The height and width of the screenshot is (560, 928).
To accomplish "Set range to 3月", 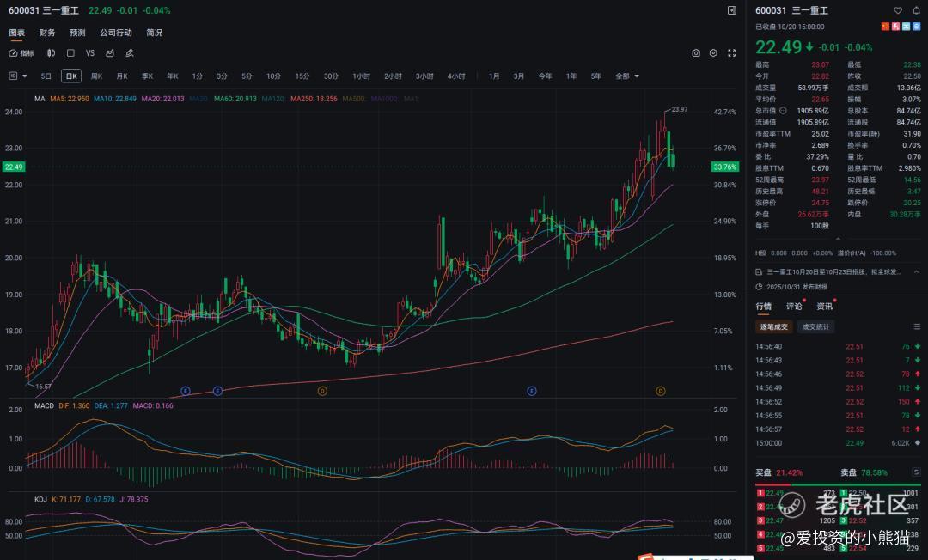I will [x=519, y=76].
